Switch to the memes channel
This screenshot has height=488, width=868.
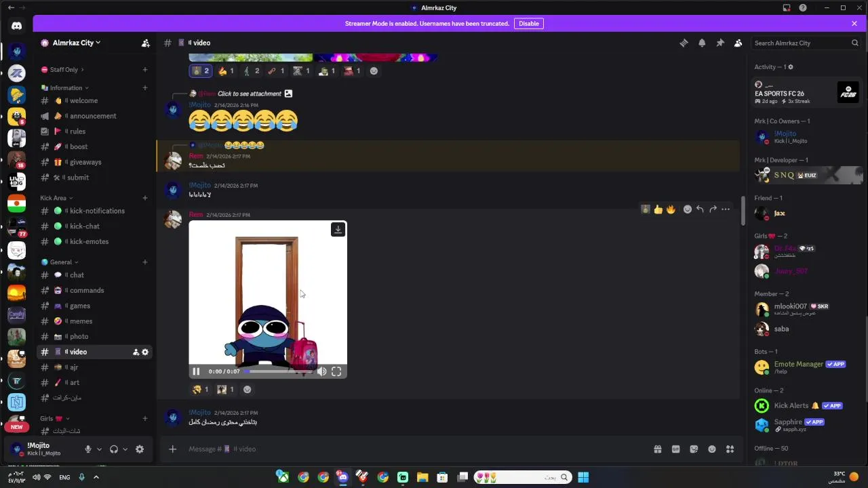point(94,321)
